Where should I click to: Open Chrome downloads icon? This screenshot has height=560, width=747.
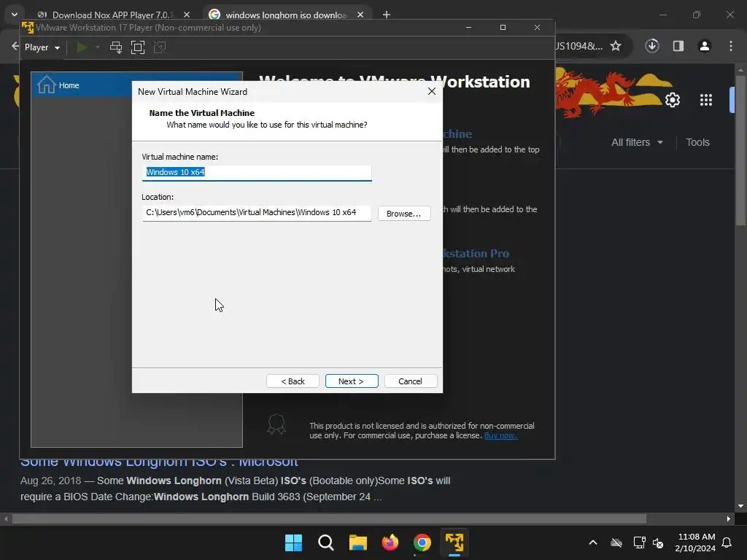(x=652, y=46)
